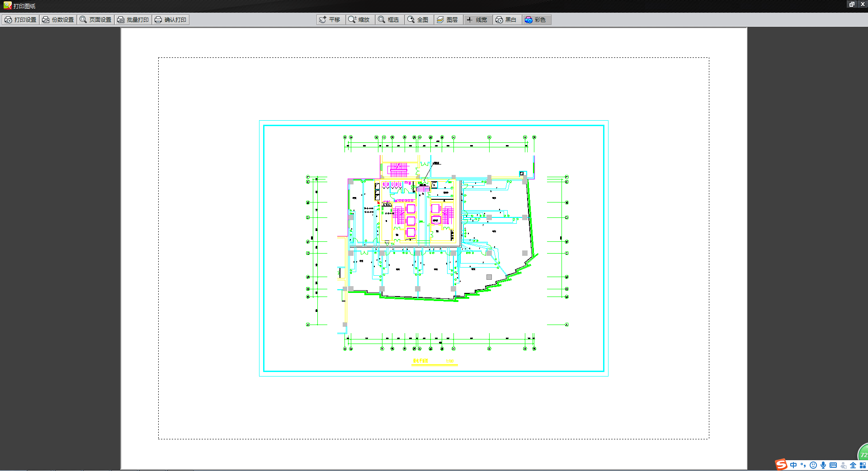This screenshot has width=868, height=471.
Task: Switch preview to 黑白 monochrome
Action: point(507,20)
